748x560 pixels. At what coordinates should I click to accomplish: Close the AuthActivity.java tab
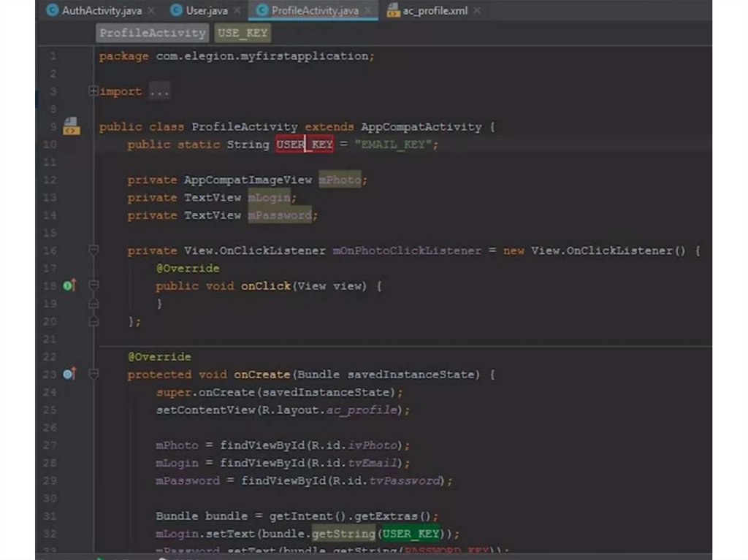click(151, 11)
